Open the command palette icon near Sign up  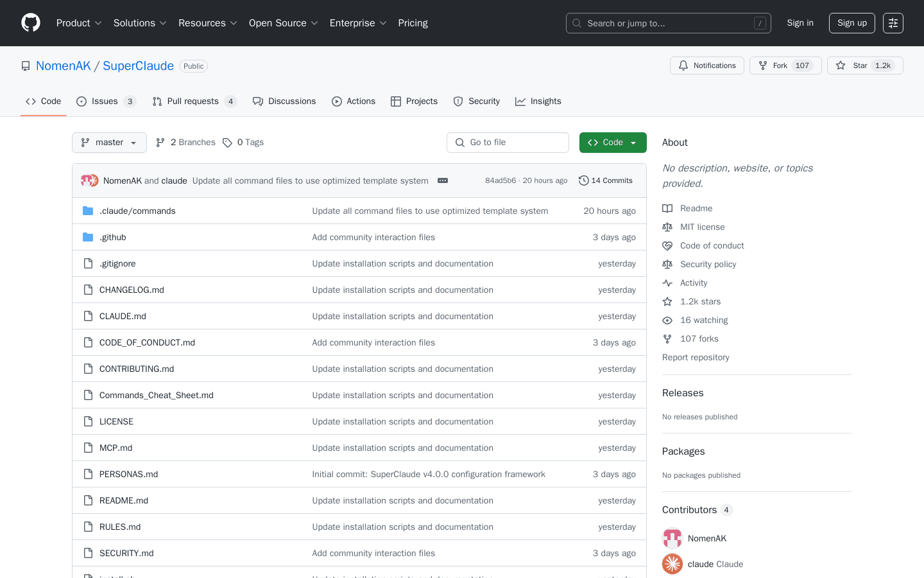[x=893, y=22]
